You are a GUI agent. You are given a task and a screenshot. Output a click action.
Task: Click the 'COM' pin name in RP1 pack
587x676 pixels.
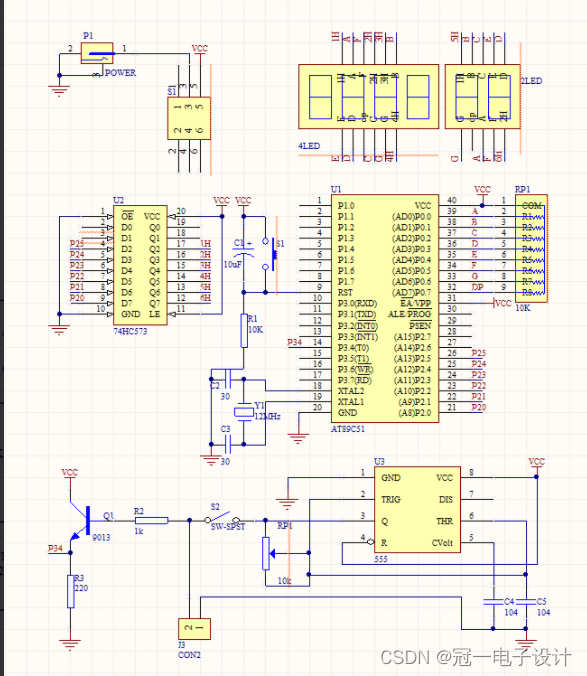point(531,206)
